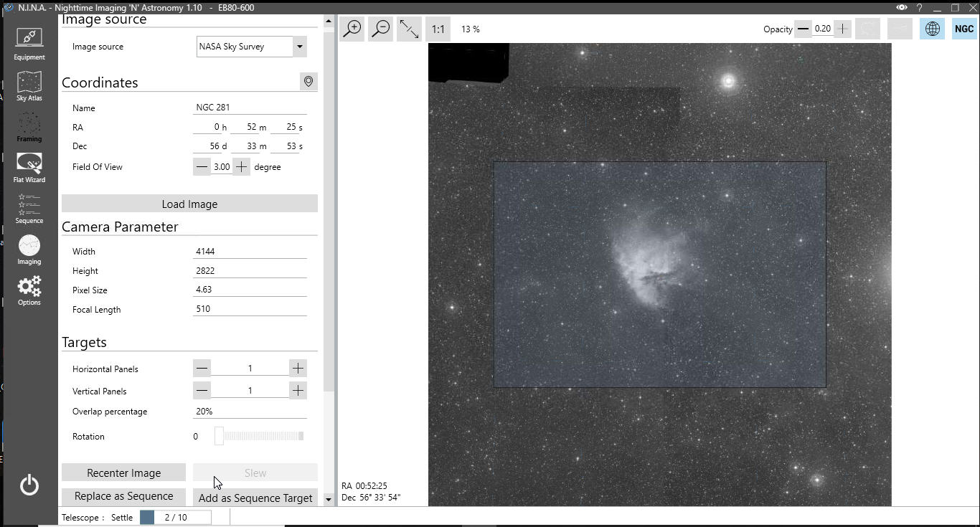
Task: Click the fit-to-screen arrows icon
Action: pyautogui.click(x=409, y=29)
